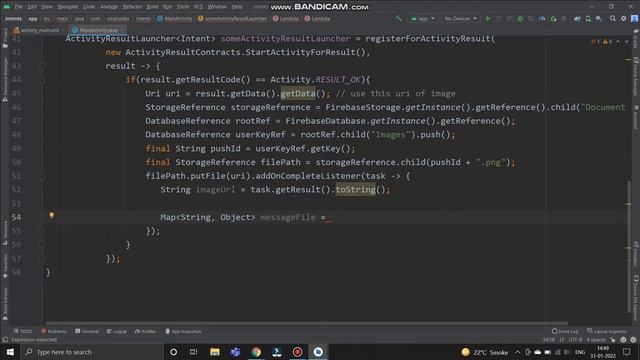Collapse the fold marker at line 51
The image size is (640, 360).
(x=42, y=176)
